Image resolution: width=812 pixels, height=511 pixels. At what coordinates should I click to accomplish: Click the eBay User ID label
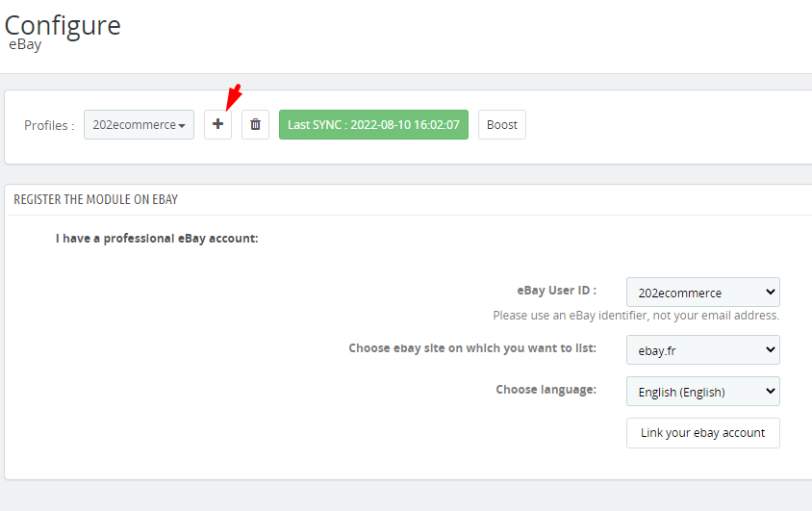(x=558, y=291)
